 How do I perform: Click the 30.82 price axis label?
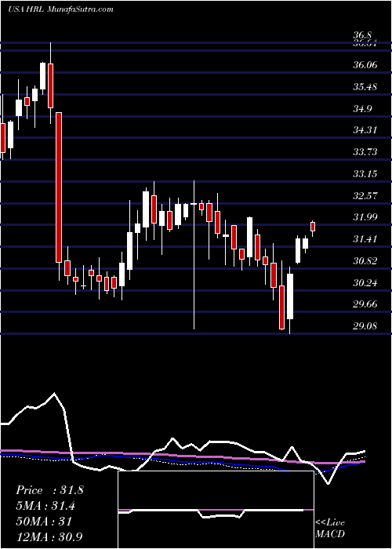(x=365, y=261)
